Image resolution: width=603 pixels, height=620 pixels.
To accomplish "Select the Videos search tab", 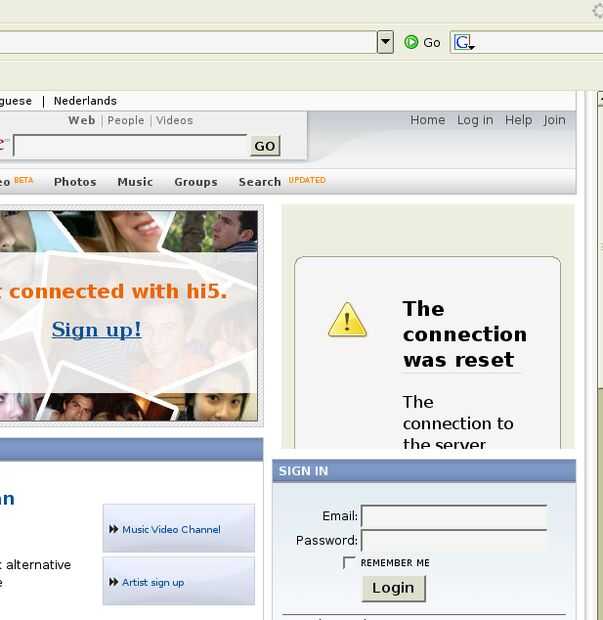I will pos(174,120).
